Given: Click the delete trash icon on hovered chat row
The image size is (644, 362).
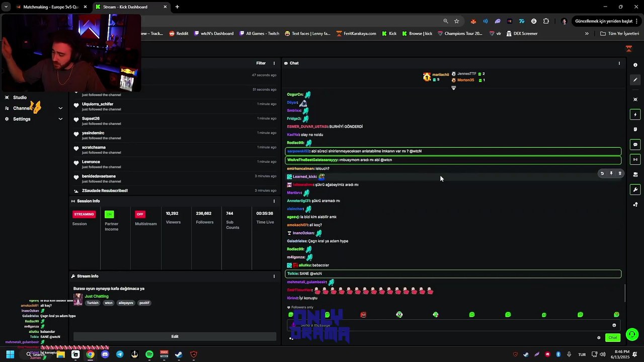Looking at the screenshot, I should 620,173.
